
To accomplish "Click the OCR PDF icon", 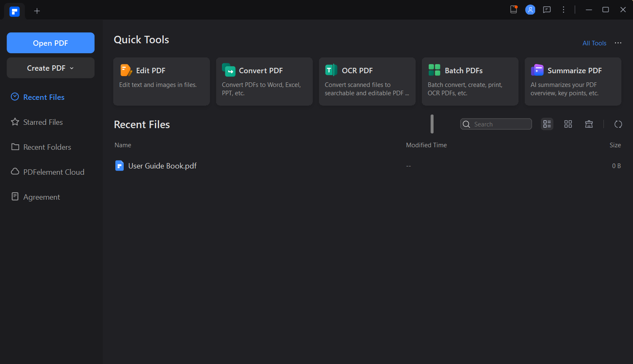I will coord(331,70).
